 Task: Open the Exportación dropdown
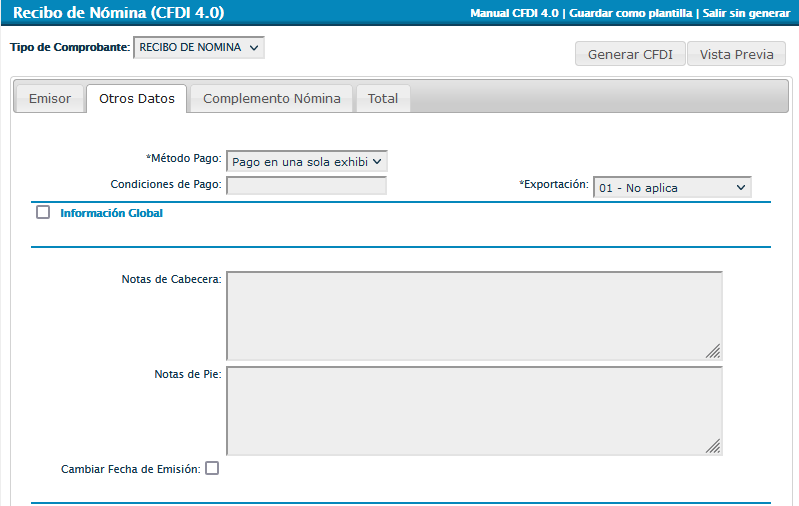(672, 187)
